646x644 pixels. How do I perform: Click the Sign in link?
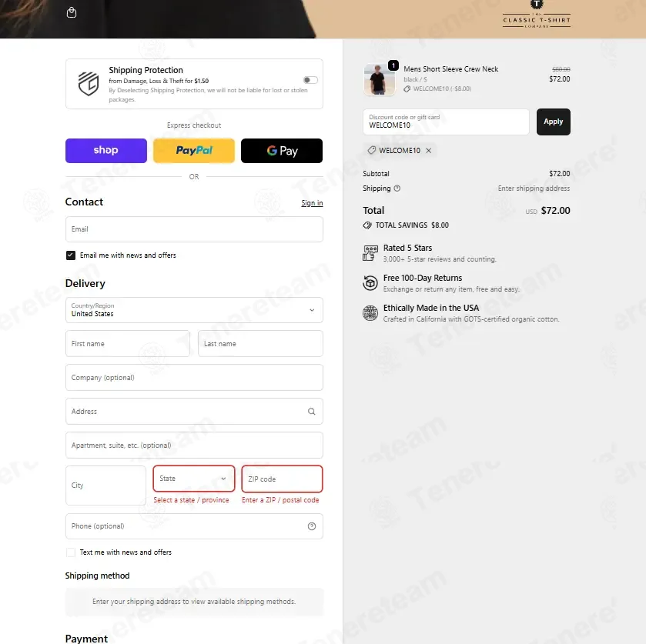(312, 203)
